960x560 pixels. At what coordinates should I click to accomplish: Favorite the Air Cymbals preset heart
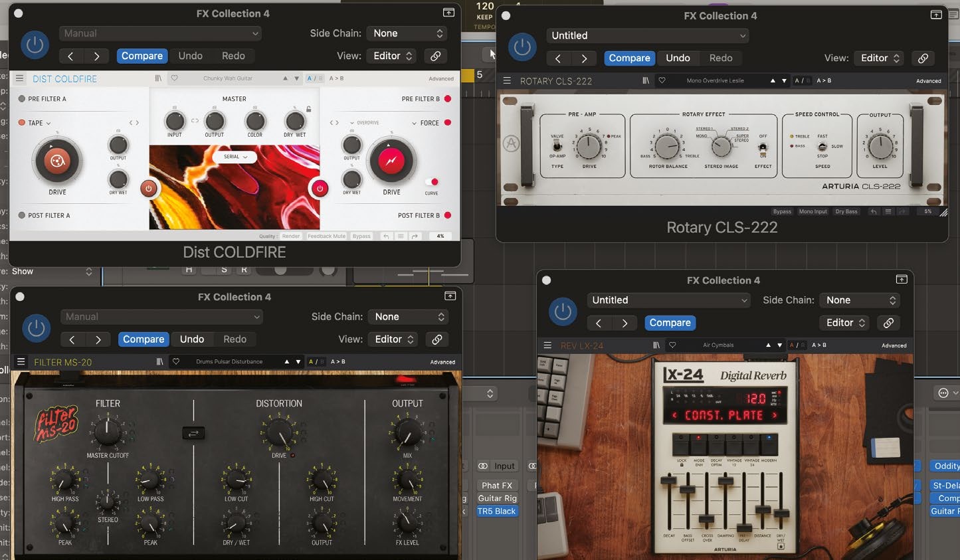(x=672, y=345)
